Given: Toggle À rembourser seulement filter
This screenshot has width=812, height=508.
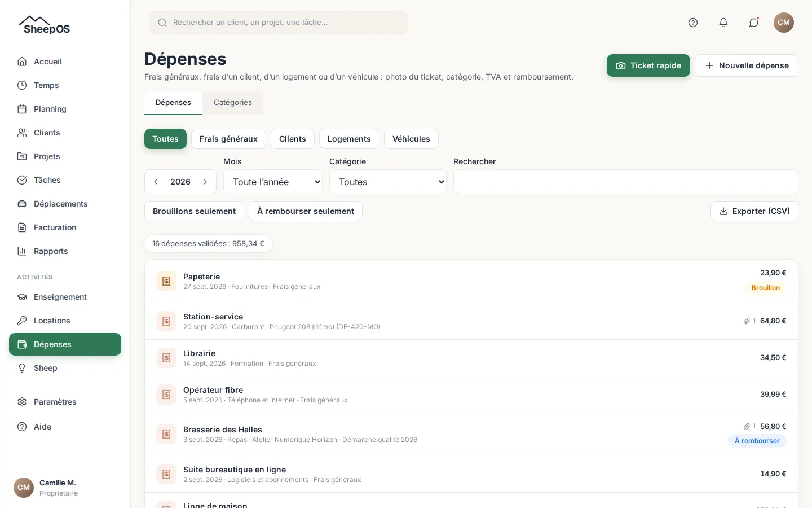Looking at the screenshot, I should point(306,211).
